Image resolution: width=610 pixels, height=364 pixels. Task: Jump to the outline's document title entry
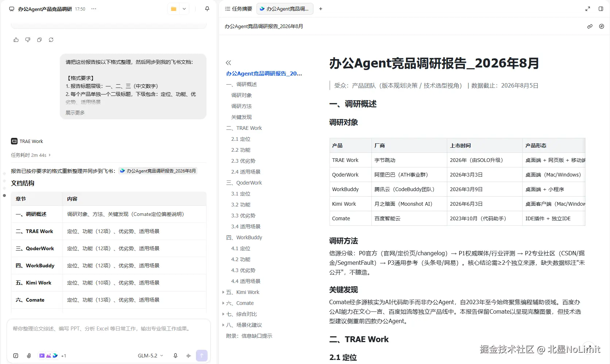[264, 73]
